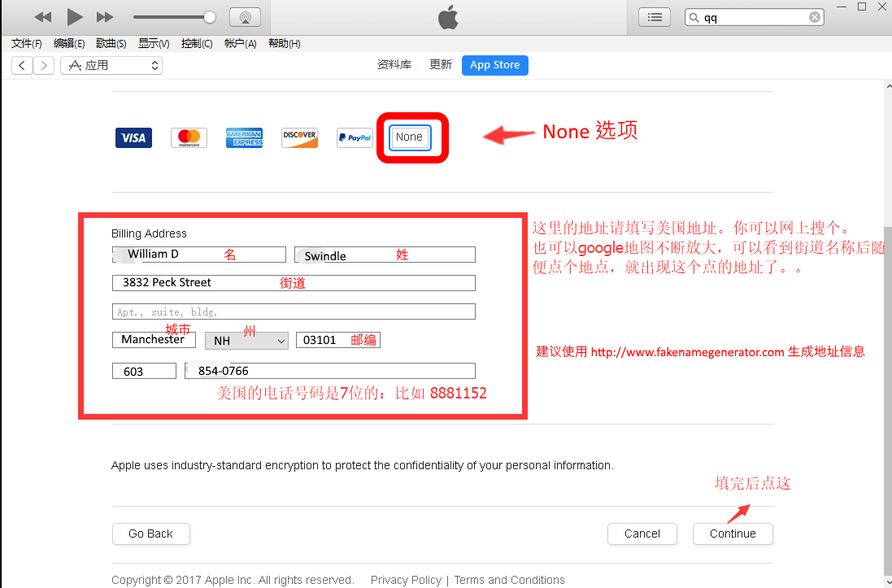Click the area code field 603
The image size is (892, 588).
[x=144, y=371]
